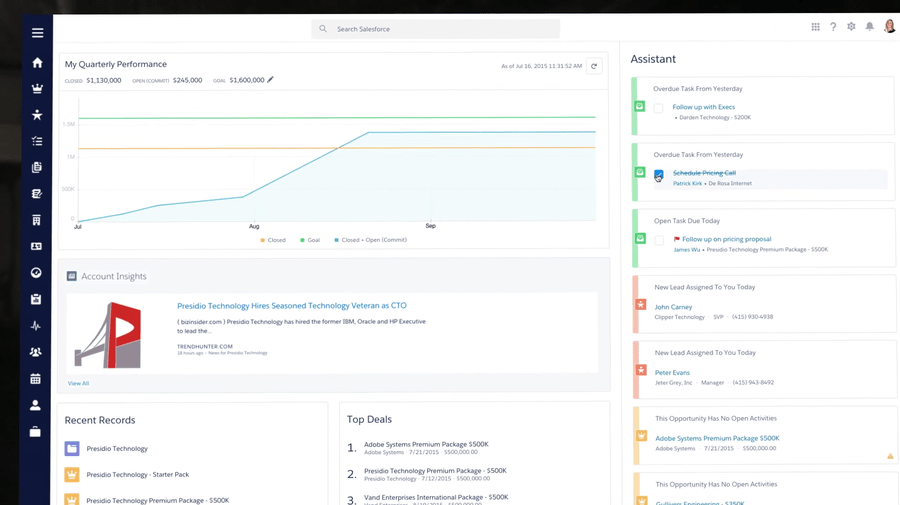Toggle Closed series in chart legend
Image resolution: width=900 pixels, height=505 pixels.
[x=273, y=240]
